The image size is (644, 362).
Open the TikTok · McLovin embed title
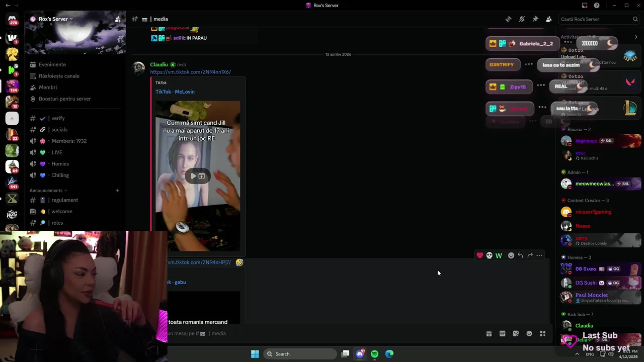pyautogui.click(x=175, y=92)
